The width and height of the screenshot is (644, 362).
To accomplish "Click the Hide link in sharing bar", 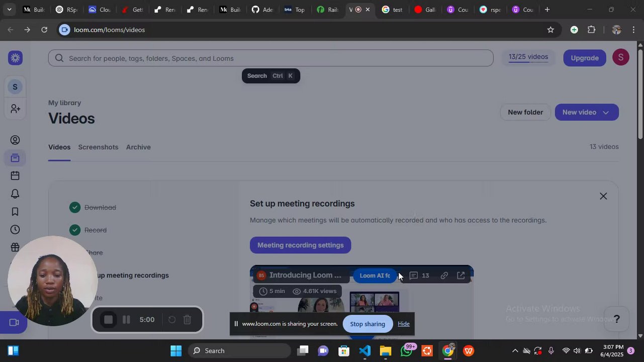I will point(404,324).
